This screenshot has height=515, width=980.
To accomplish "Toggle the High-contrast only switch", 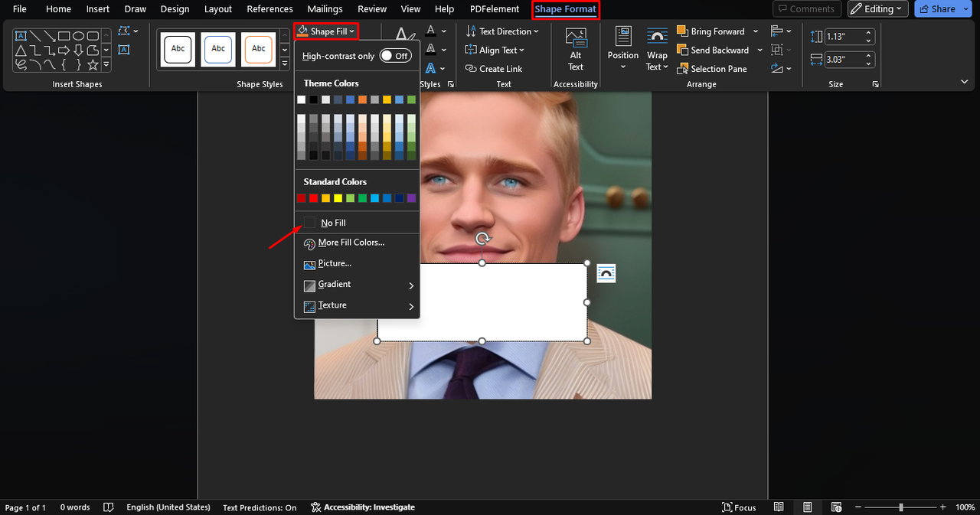I will (395, 56).
